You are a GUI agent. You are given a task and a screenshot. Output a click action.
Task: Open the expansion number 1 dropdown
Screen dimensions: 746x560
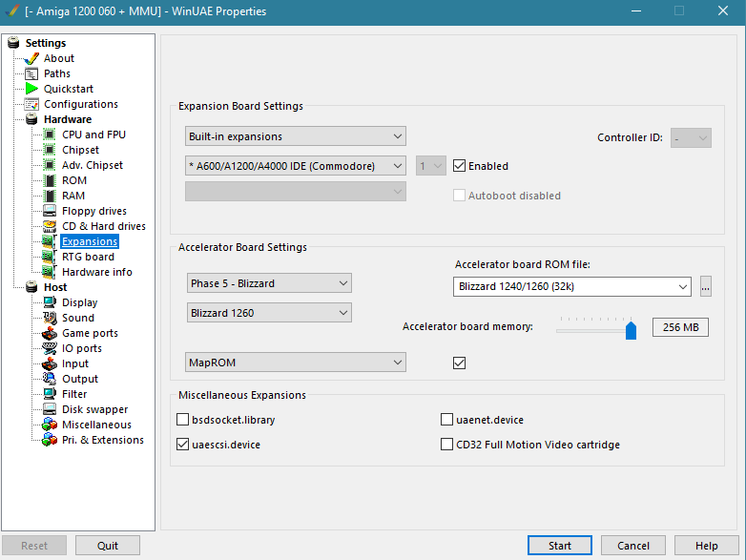[x=431, y=166]
